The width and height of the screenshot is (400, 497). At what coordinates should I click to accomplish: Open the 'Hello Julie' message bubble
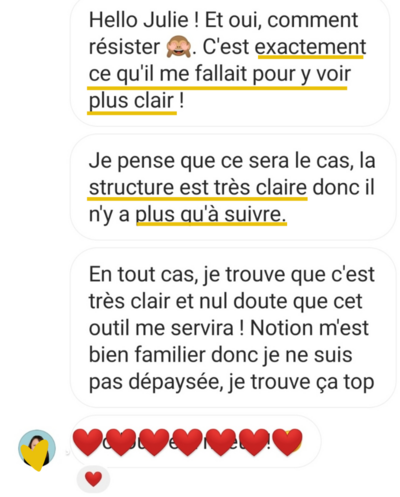tap(230, 61)
